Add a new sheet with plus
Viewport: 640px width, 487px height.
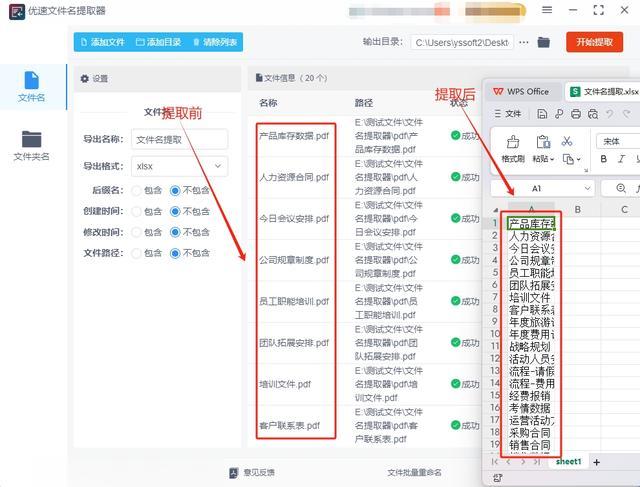[596, 462]
